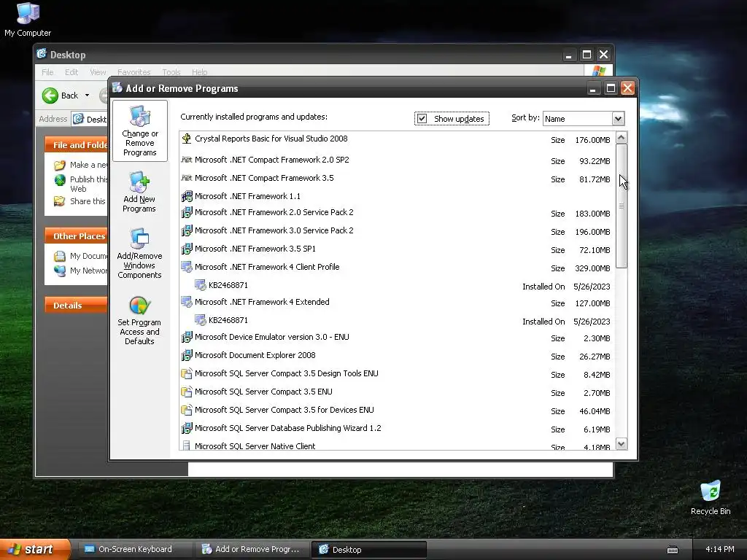Click Document Explorer 2008 icon
This screenshot has width=747, height=560.
(x=187, y=355)
